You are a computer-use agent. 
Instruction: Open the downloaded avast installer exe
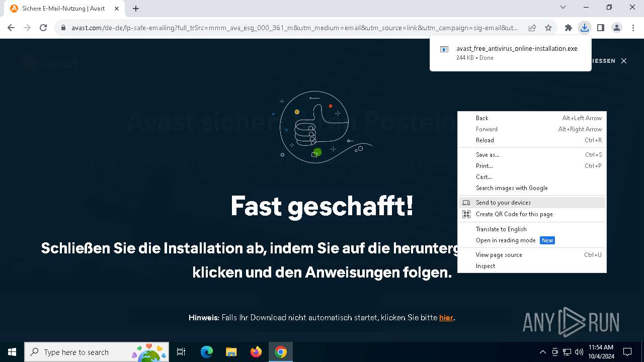pyautogui.click(x=517, y=49)
